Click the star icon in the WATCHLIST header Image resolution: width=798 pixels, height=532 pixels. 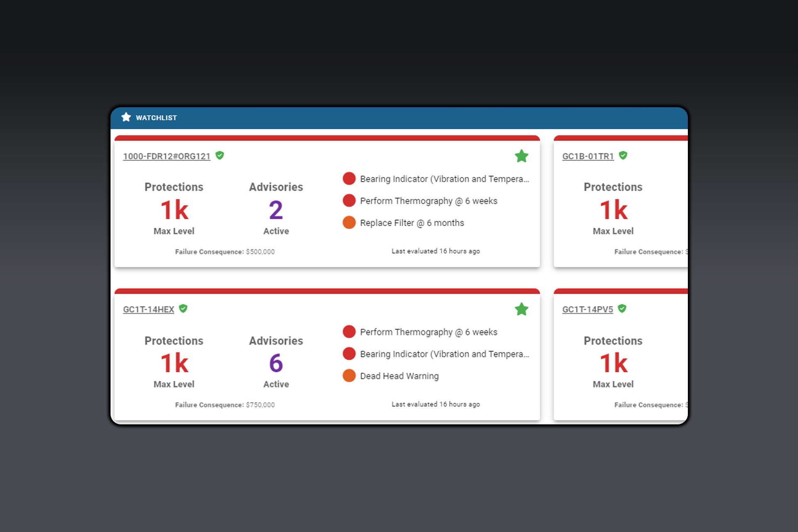click(126, 117)
